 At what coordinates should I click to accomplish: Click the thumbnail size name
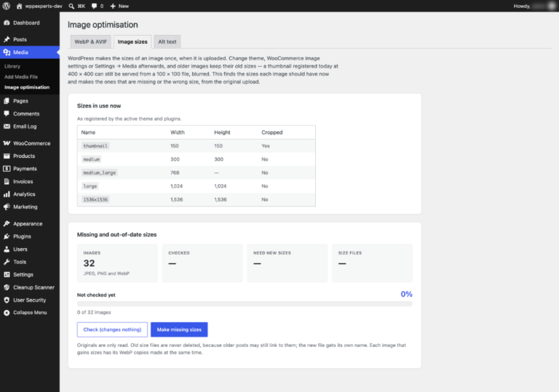95,145
